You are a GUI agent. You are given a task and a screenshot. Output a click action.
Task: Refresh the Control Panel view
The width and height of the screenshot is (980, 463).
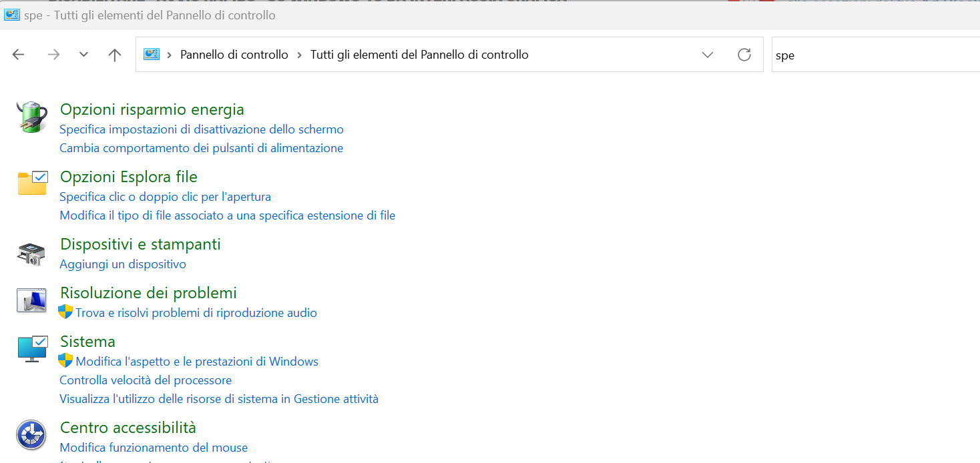click(744, 55)
